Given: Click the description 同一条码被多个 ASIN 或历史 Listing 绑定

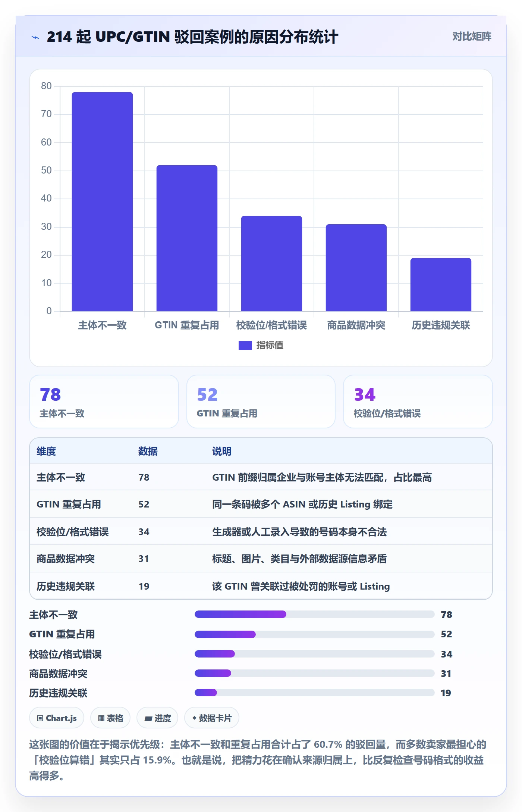Looking at the screenshot, I should 302,504.
